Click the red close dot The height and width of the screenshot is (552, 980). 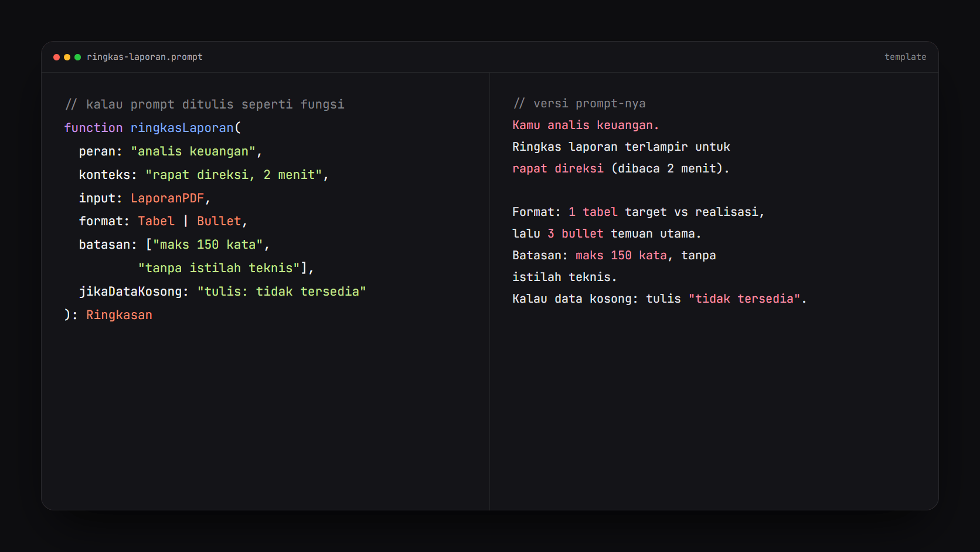pos(57,57)
